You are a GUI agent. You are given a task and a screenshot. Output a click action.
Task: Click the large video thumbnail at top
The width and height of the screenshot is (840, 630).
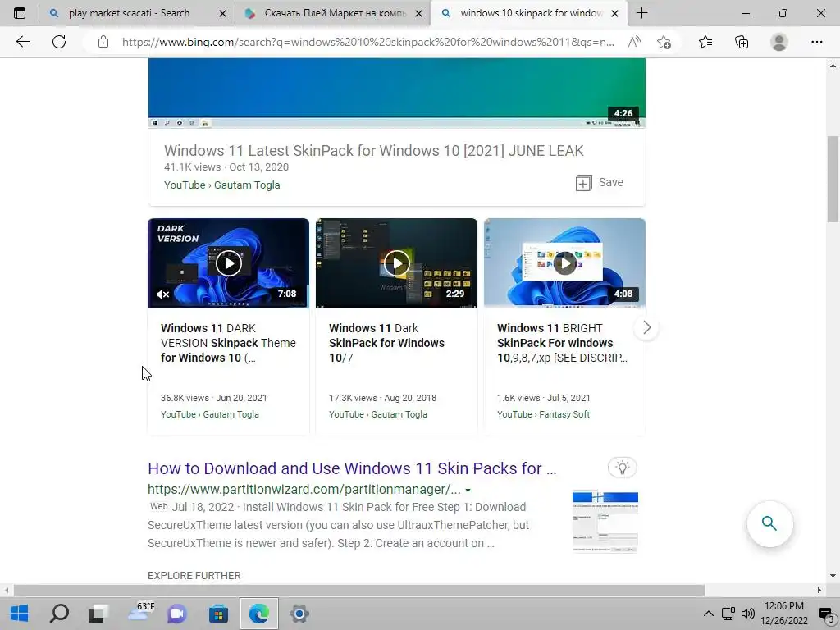coord(396,93)
